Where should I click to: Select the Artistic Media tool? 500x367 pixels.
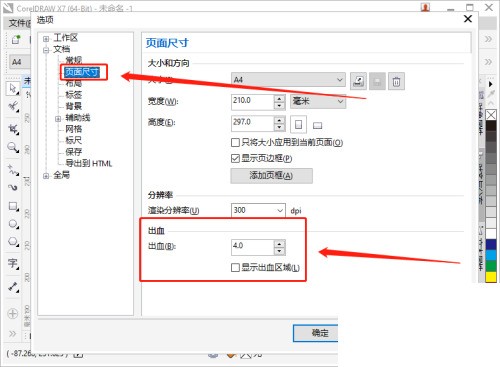13,187
